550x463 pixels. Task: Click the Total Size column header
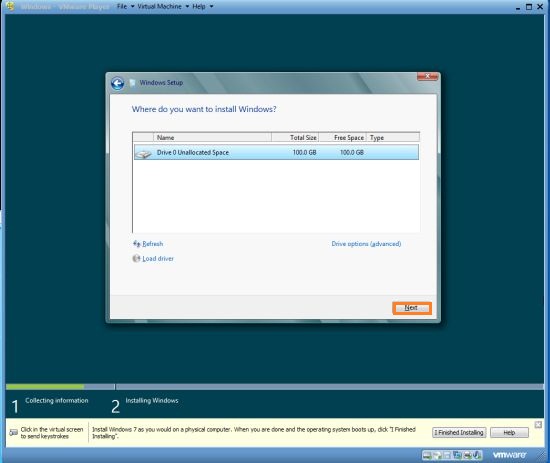295,137
